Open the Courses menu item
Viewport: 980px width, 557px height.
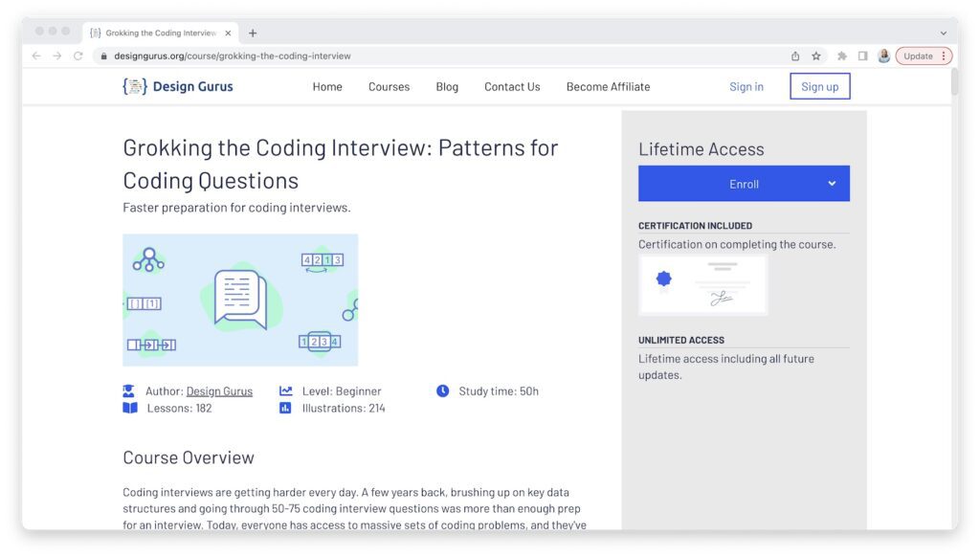click(389, 86)
